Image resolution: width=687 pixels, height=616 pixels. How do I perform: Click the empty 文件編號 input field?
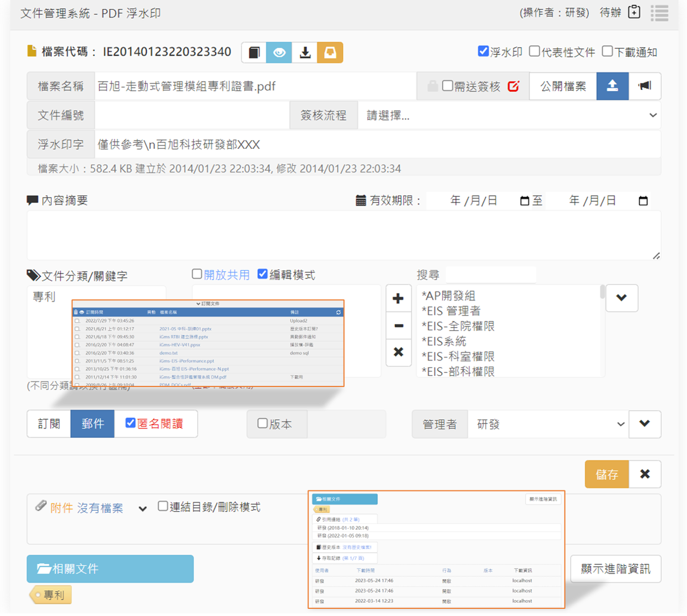pyautogui.click(x=192, y=115)
